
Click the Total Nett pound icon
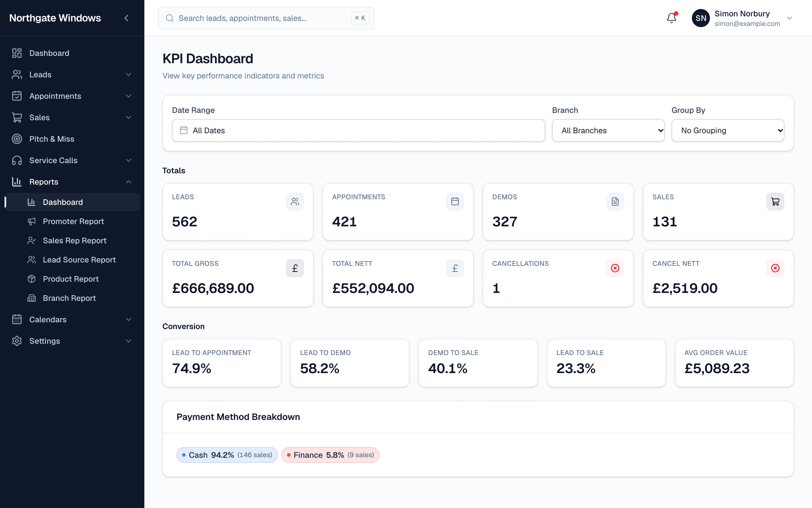tap(455, 268)
